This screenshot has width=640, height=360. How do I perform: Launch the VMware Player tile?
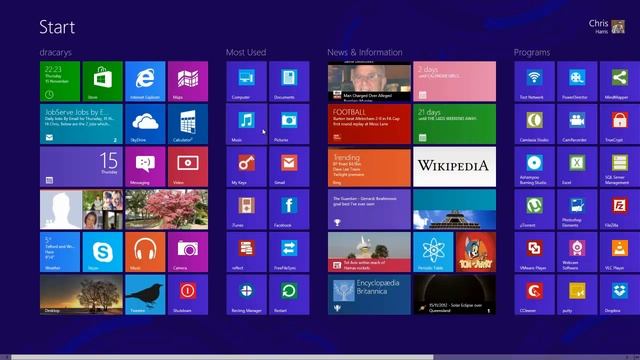coord(534,252)
